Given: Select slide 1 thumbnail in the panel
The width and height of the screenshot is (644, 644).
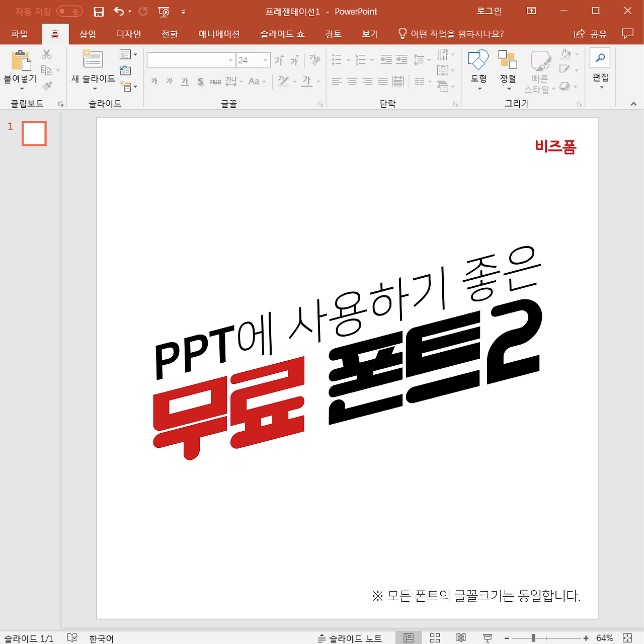Looking at the screenshot, I should [x=34, y=133].
